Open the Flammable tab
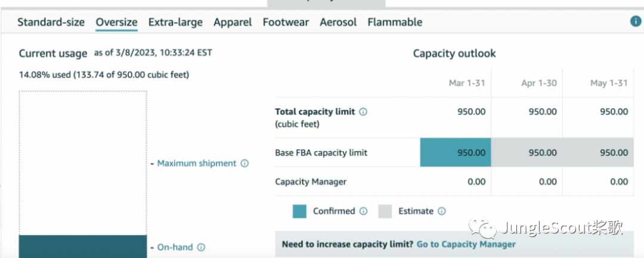 tap(395, 22)
